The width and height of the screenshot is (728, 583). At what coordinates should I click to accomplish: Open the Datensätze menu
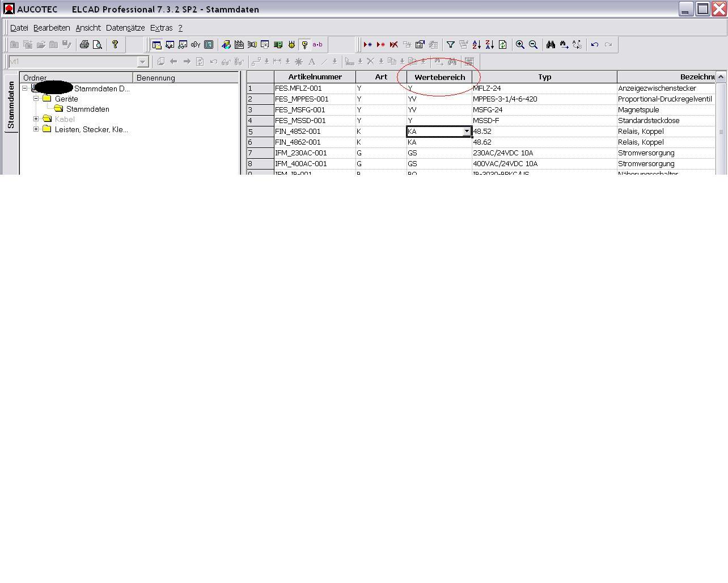[x=125, y=27]
